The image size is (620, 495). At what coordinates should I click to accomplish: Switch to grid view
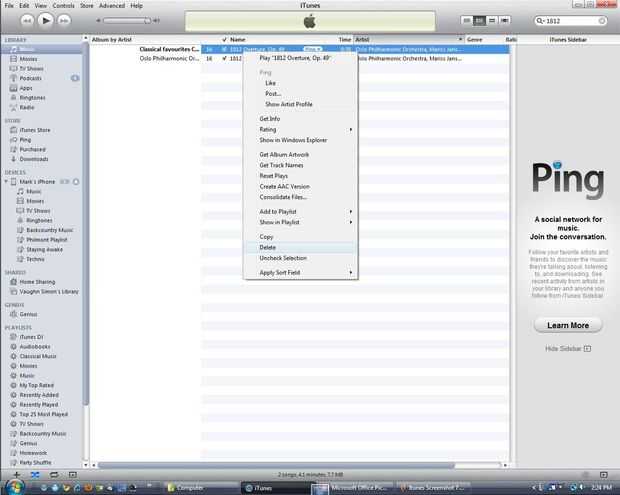pyautogui.click(x=492, y=21)
